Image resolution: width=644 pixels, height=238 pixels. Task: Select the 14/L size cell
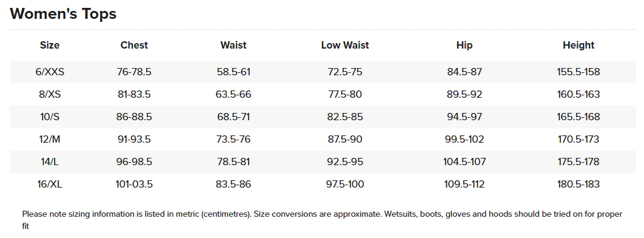pyautogui.click(x=50, y=161)
